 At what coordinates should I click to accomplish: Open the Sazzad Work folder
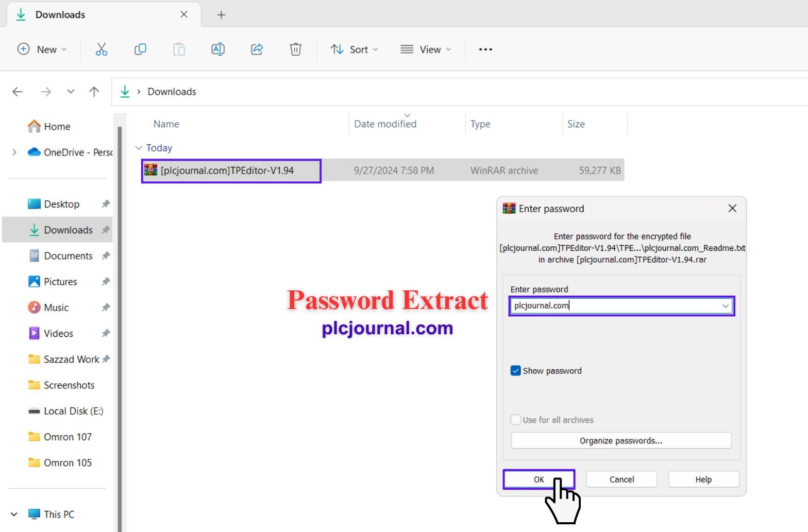click(x=64, y=359)
